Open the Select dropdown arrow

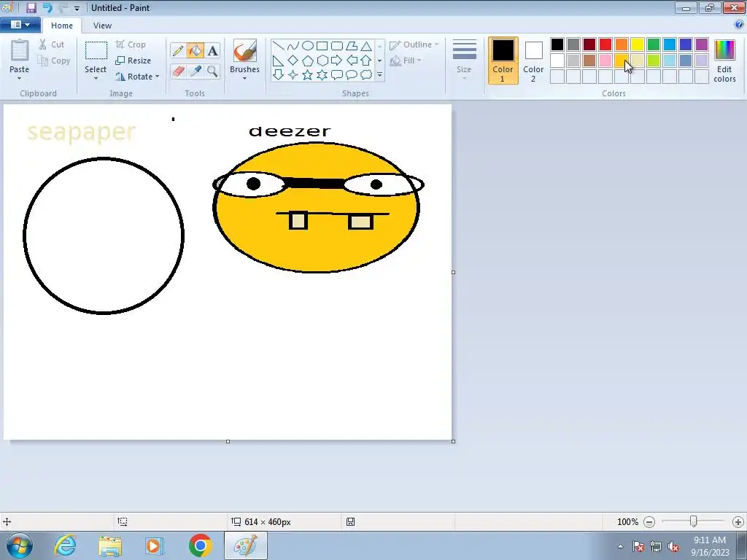point(96,79)
